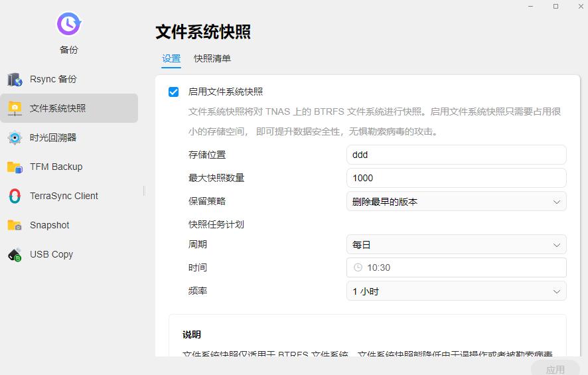Click the Rsync backup server icon

pos(15,79)
